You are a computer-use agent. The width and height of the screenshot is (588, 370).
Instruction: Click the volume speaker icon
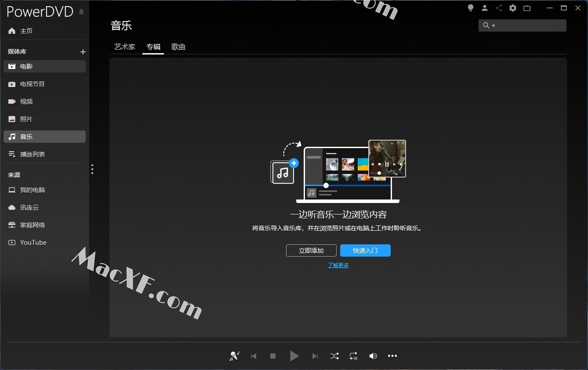(x=373, y=356)
